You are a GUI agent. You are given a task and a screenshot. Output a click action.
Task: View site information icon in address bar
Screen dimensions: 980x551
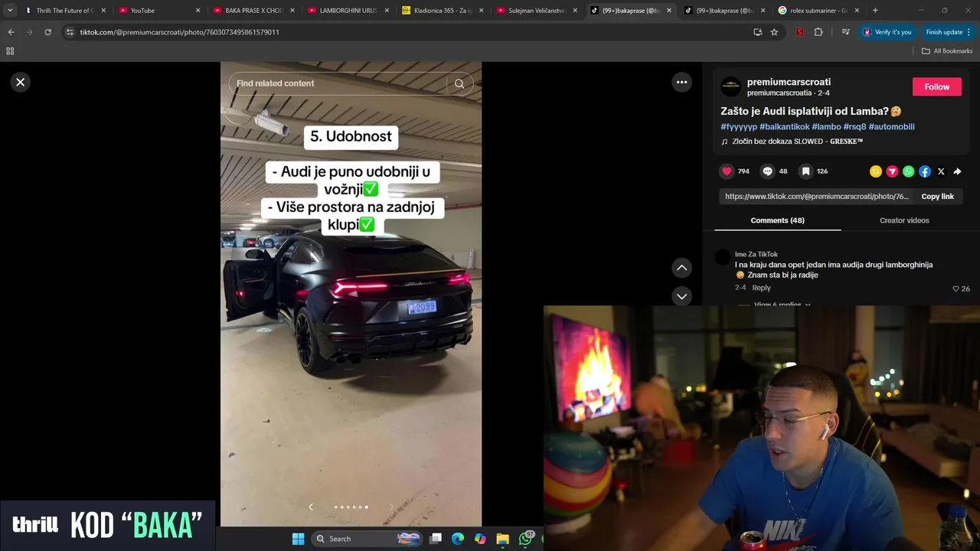[70, 32]
